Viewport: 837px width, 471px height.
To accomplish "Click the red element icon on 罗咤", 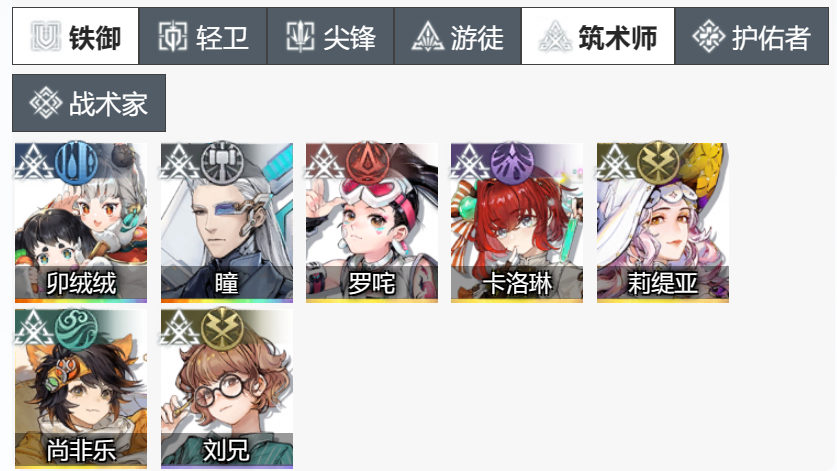I will [x=367, y=162].
